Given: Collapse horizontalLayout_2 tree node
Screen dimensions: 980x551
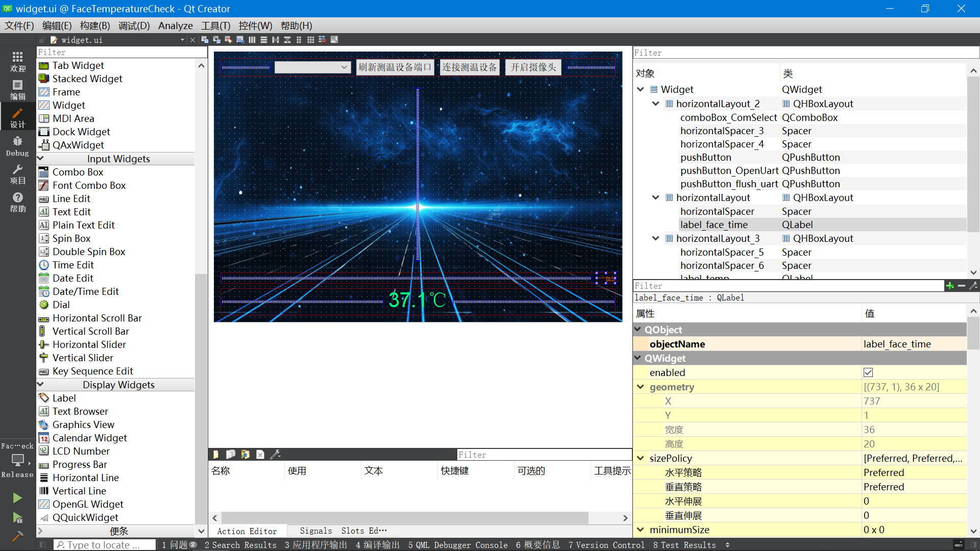Looking at the screenshot, I should pos(656,104).
